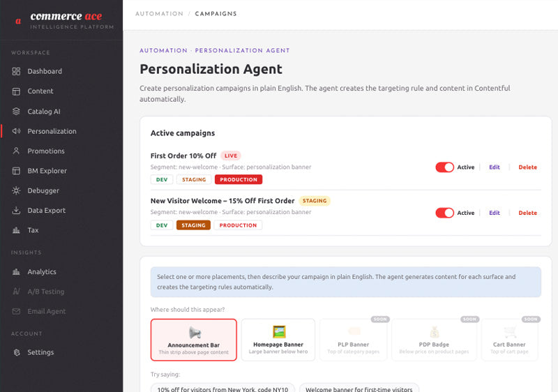Toggle off First Order 10% Off campaign
Screen dimensions: 558x392
[444, 167]
